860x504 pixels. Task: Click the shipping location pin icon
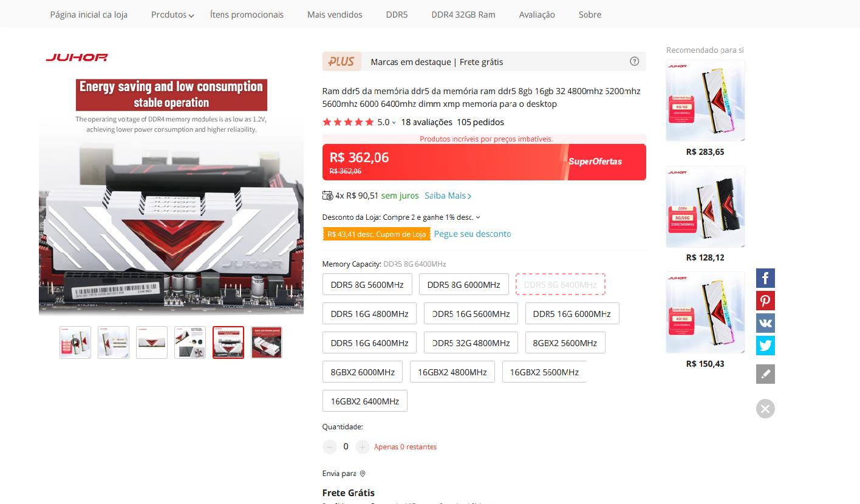(x=363, y=474)
